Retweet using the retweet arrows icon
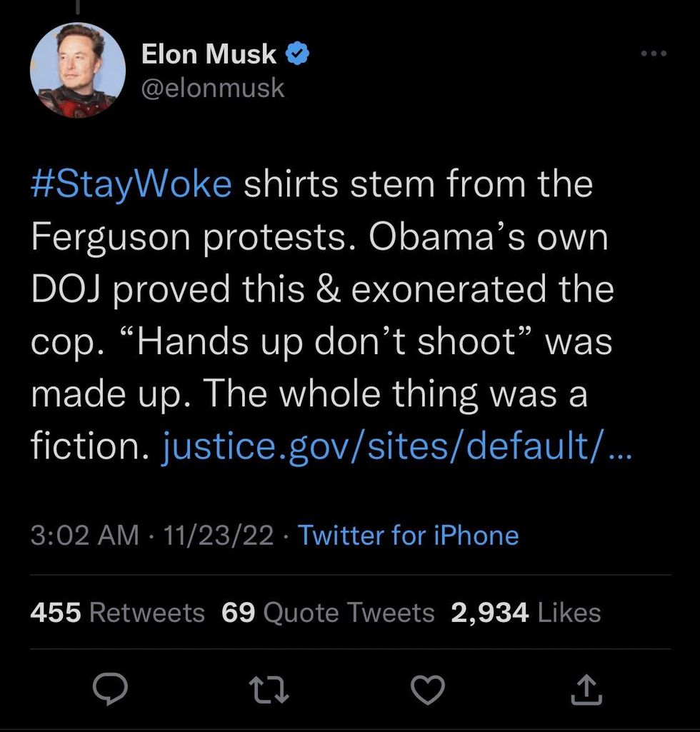This screenshot has height=732, width=700. click(x=271, y=688)
